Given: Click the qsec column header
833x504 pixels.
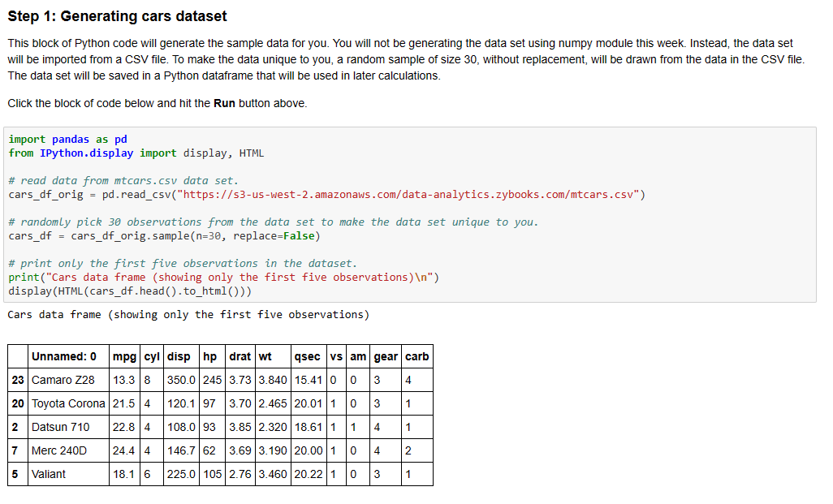Looking at the screenshot, I should coord(309,356).
